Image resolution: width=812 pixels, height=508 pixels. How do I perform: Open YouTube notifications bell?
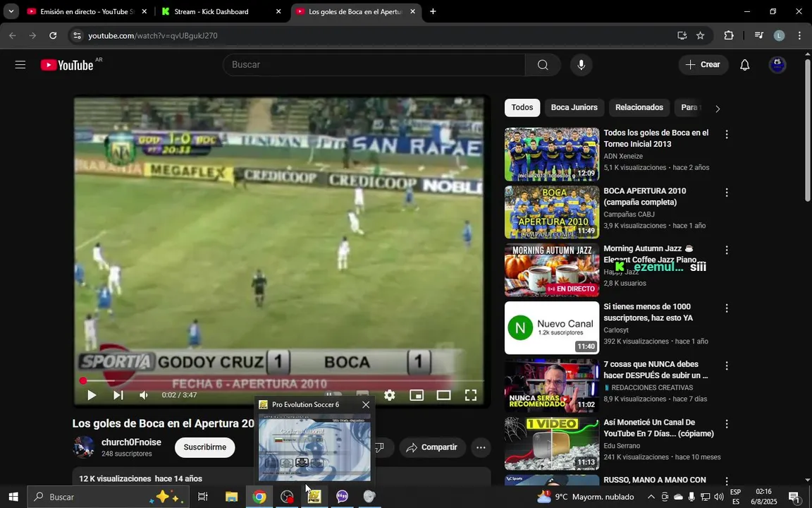tap(744, 65)
